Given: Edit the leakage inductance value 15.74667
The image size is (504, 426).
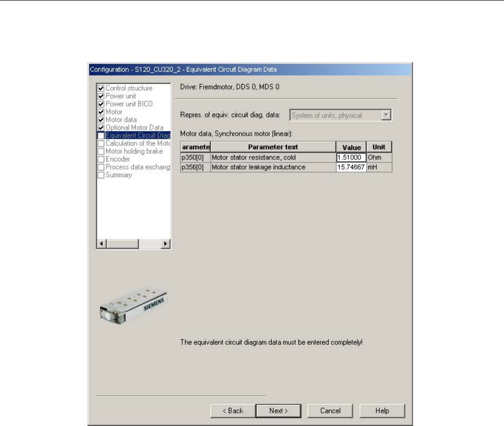Looking at the screenshot, I should click(x=351, y=167).
